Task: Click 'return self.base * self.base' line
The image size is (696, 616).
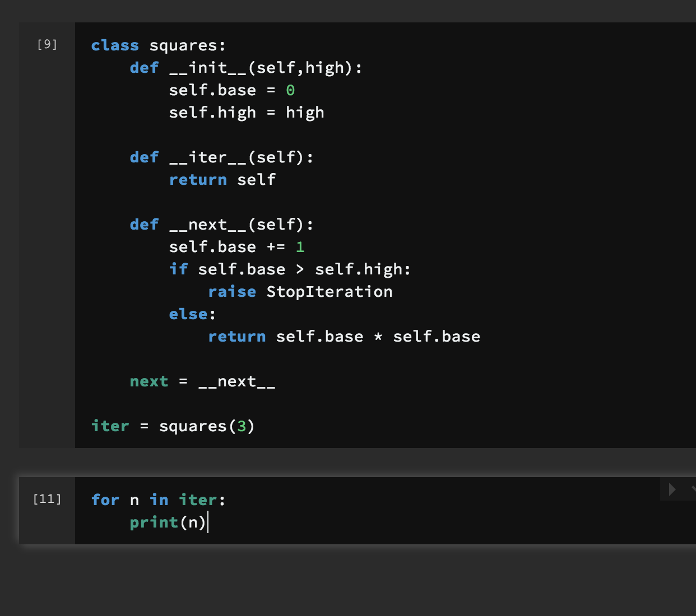Action: point(344,337)
